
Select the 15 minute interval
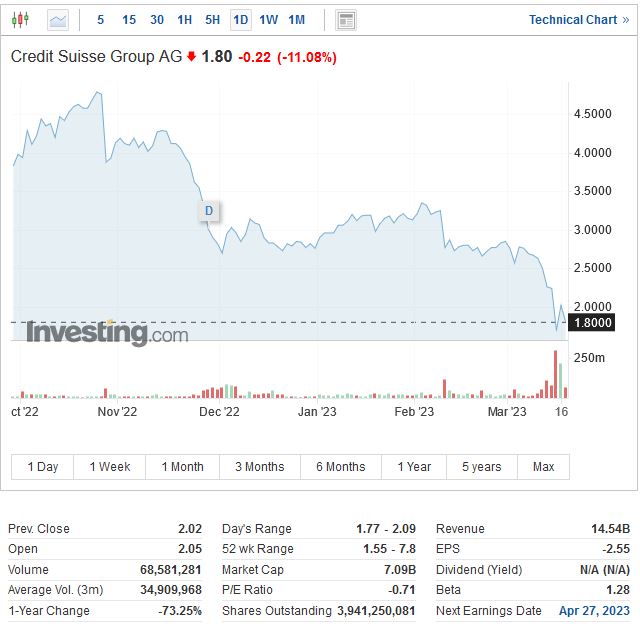tap(129, 20)
